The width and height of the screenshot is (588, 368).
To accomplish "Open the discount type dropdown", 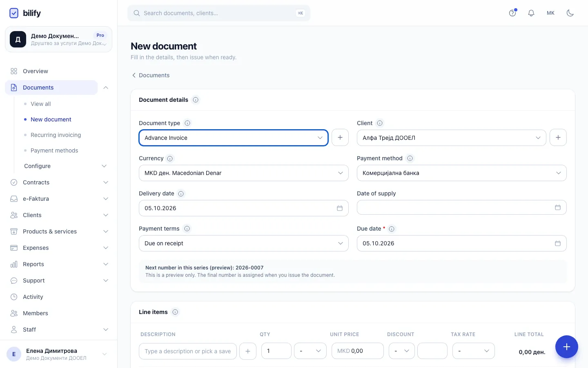I will coord(402,351).
